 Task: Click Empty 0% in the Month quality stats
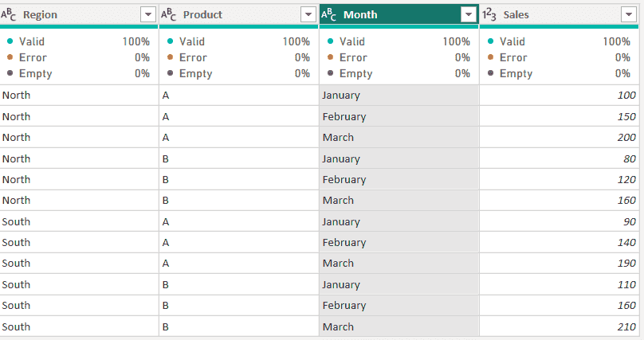(x=399, y=73)
